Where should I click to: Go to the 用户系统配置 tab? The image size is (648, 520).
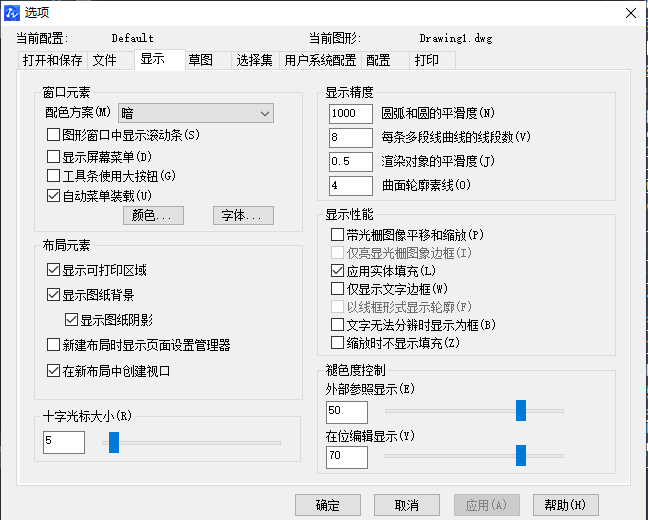(x=320, y=60)
